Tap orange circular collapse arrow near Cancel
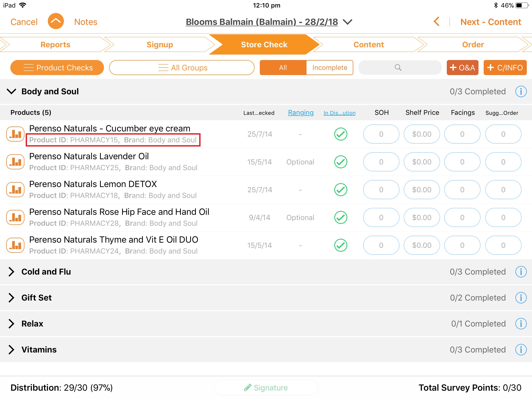Image resolution: width=532 pixels, height=399 pixels. [x=56, y=22]
